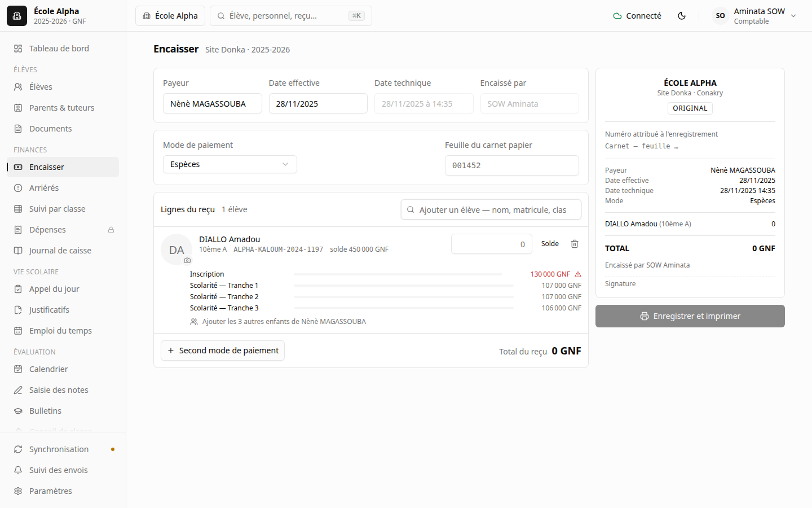Click the Suivi par classe table icon
812x508 pixels.
pyautogui.click(x=18, y=209)
